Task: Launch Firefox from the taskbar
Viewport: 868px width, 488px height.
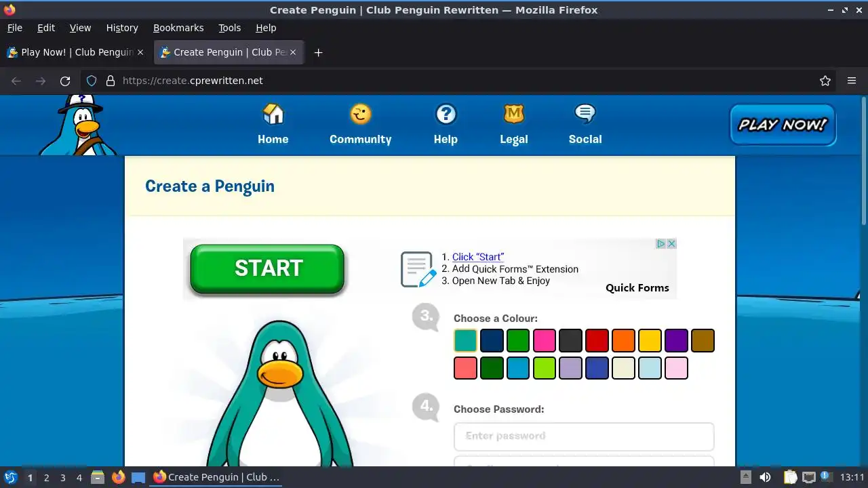Action: click(x=118, y=477)
